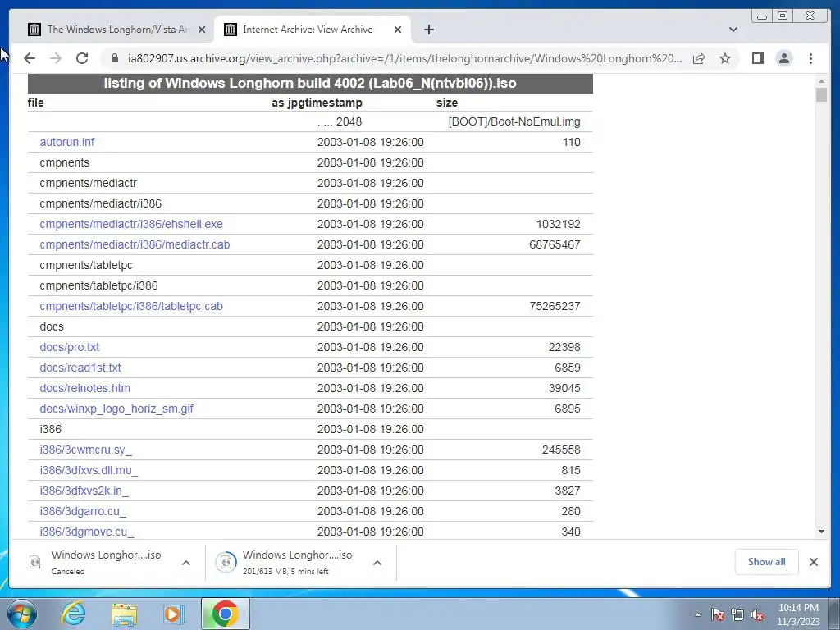Show hidden tray icons arrow

pos(697,614)
